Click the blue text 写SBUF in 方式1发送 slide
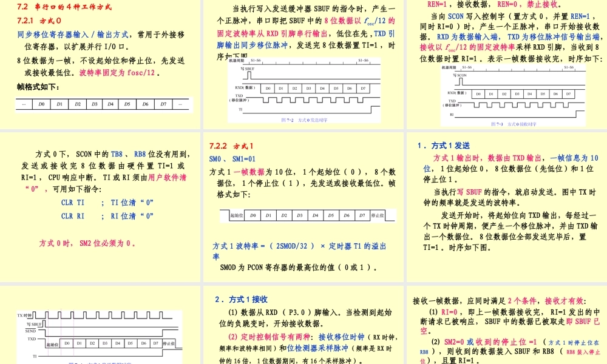Image resolution: width=607 pixels, height=364 pixels. [x=469, y=192]
